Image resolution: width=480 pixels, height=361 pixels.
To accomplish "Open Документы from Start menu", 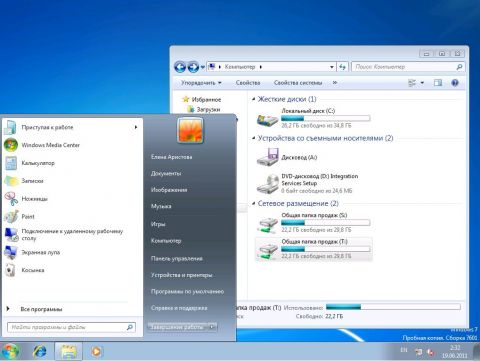I will 166,173.
